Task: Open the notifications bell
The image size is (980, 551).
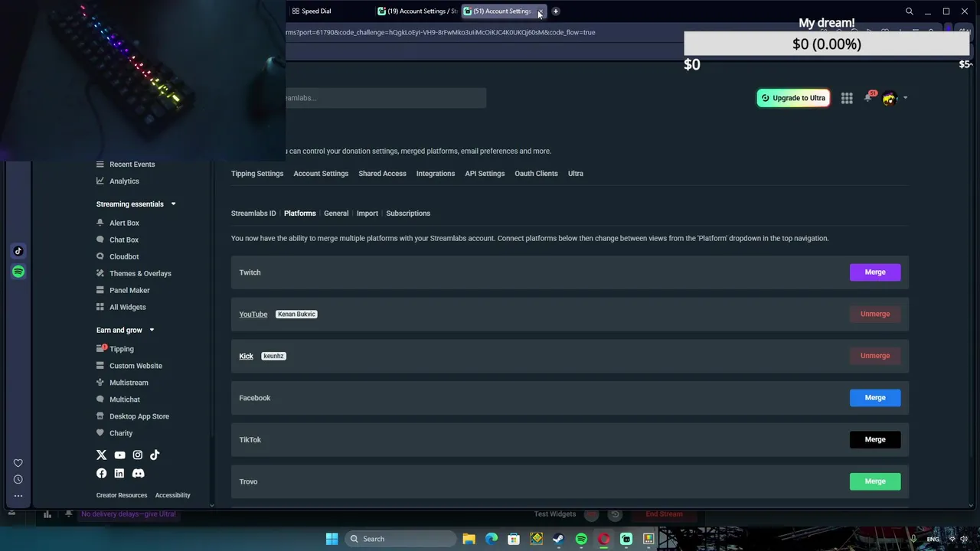Action: 867,98
